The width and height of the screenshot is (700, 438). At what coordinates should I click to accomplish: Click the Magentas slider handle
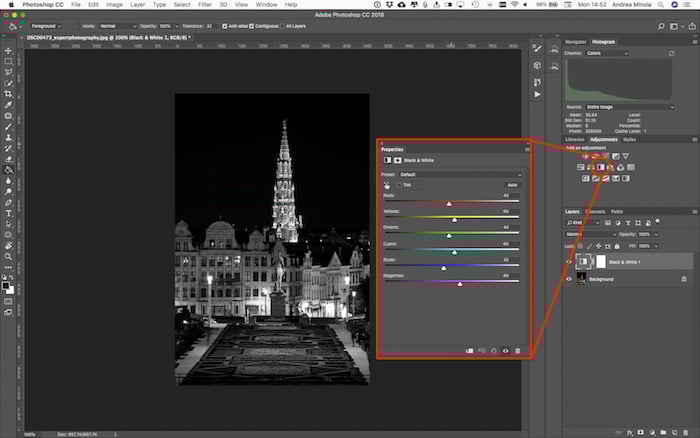460,284
